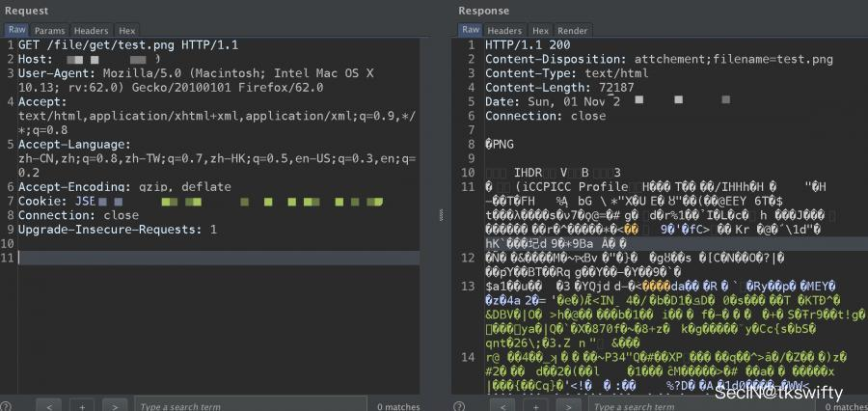Click the next match arrow in Request search bar
This screenshot has height=411, width=868.
tap(115, 406)
